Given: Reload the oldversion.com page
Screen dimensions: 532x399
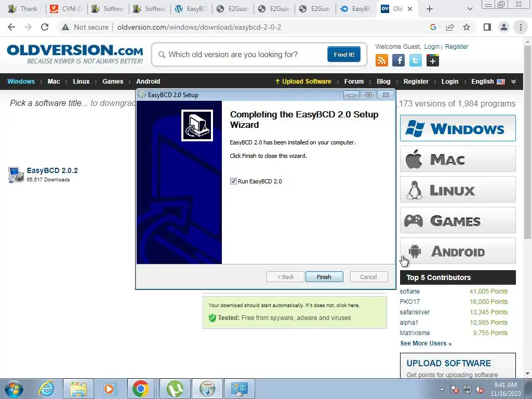Looking at the screenshot, I should pyautogui.click(x=45, y=27).
